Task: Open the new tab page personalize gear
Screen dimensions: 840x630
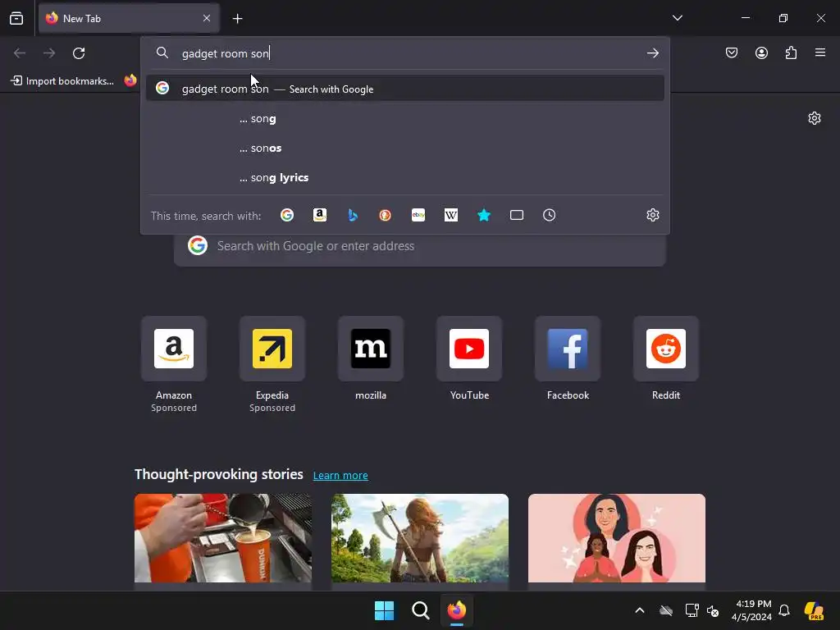Action: coord(815,118)
